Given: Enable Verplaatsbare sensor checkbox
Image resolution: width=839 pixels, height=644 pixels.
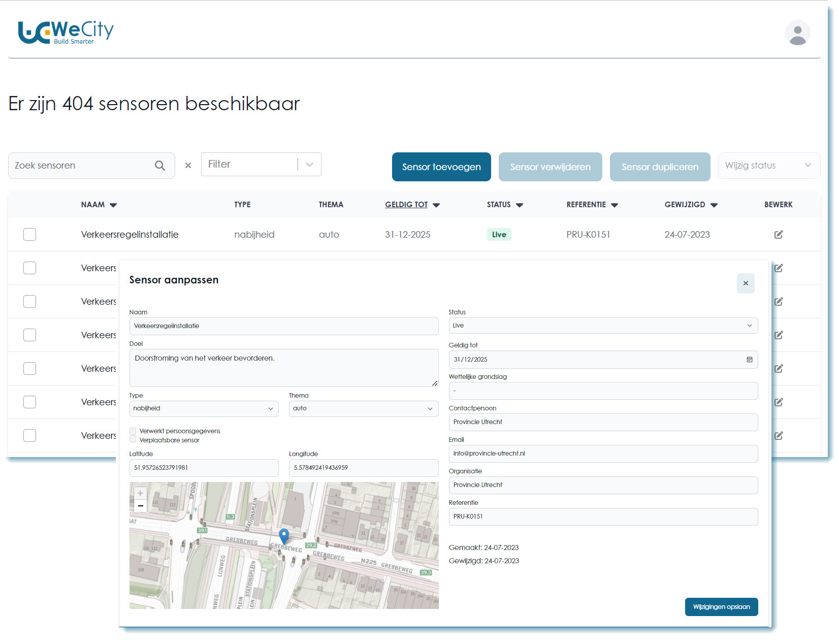Looking at the screenshot, I should point(133,439).
